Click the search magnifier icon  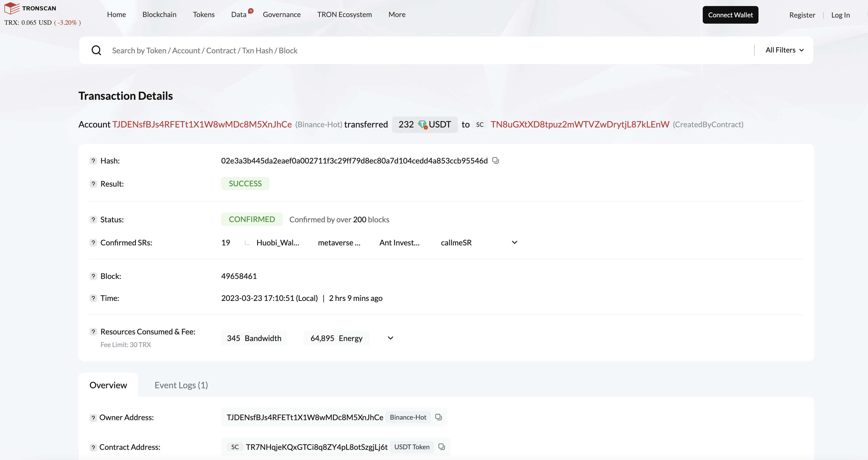click(96, 50)
